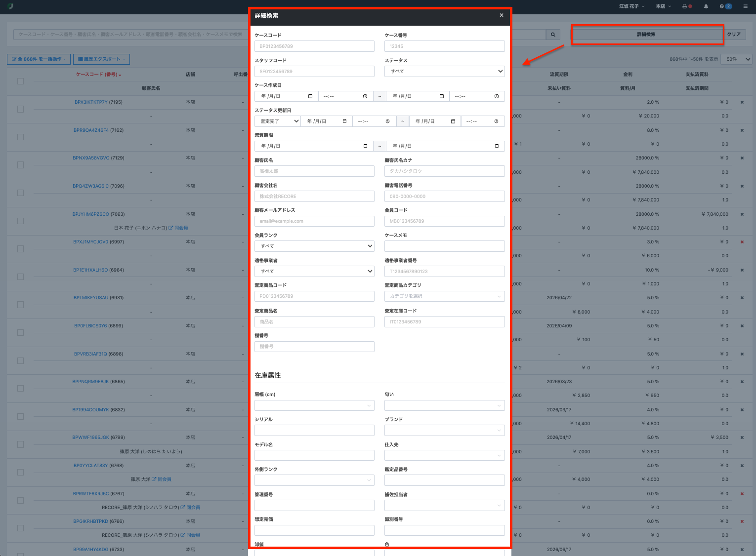This screenshot has width=756, height=556.
Task: Click the 顧客電話番号 input field
Action: pos(445,196)
